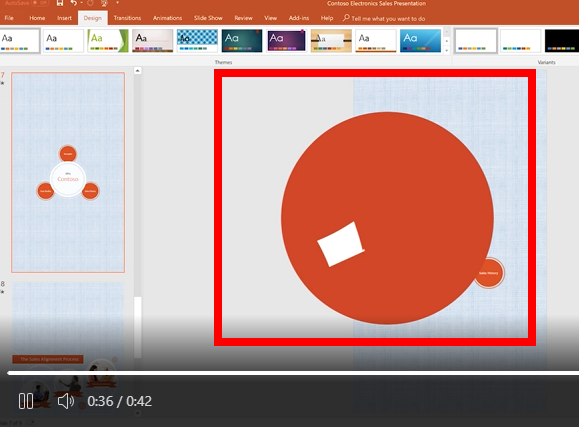The height and width of the screenshot is (431, 579).
Task: Click the Themes group label
Action: coord(223,62)
